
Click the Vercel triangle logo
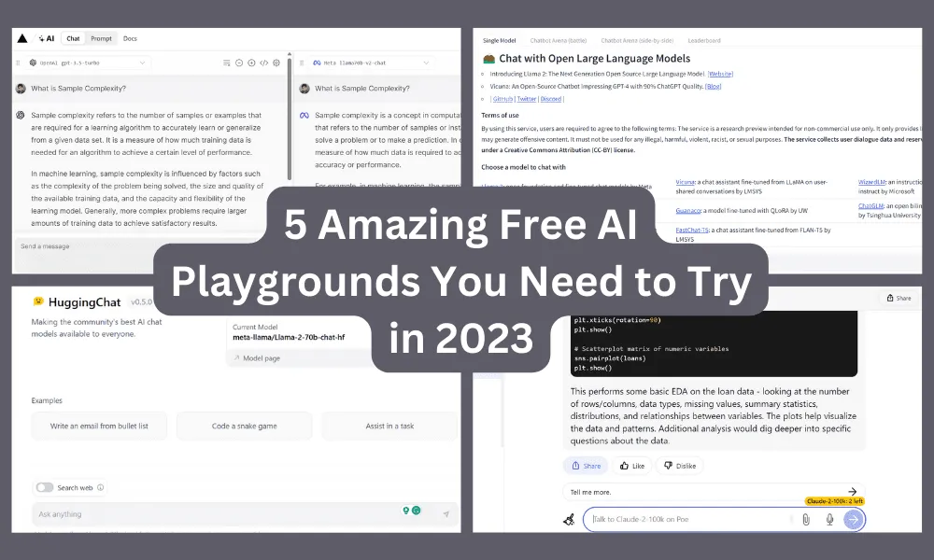pyautogui.click(x=22, y=38)
